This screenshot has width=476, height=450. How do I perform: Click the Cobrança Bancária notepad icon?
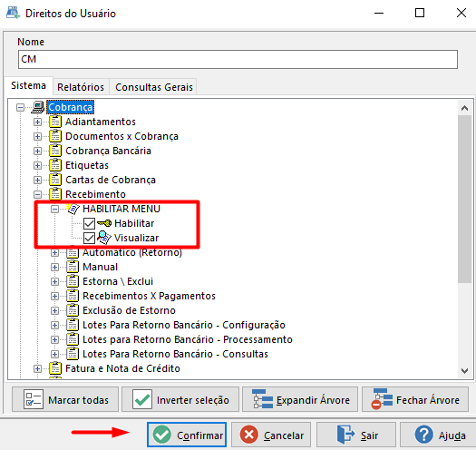click(55, 151)
